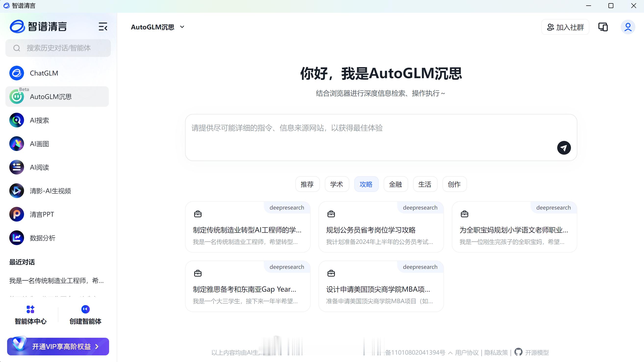644x362 pixels.
Task: Click the 智谱清言 logo in the sidebar
Action: [38, 26]
